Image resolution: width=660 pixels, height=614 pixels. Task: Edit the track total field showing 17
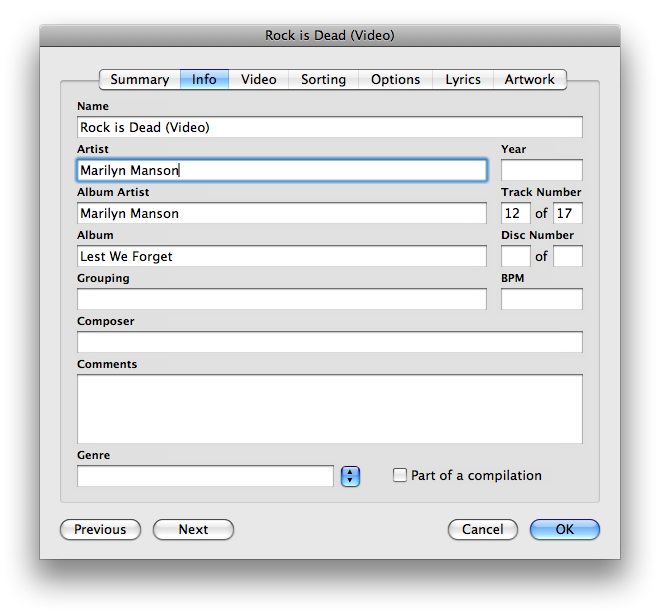[568, 213]
